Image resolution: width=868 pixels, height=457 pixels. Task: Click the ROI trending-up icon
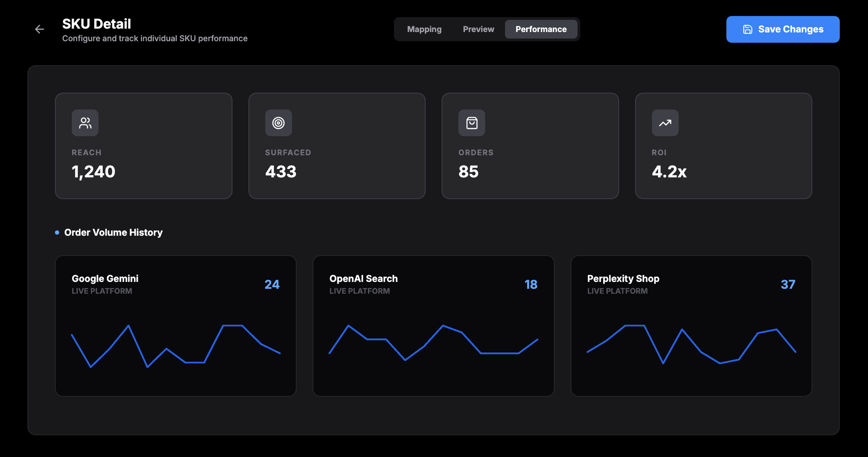click(x=665, y=123)
